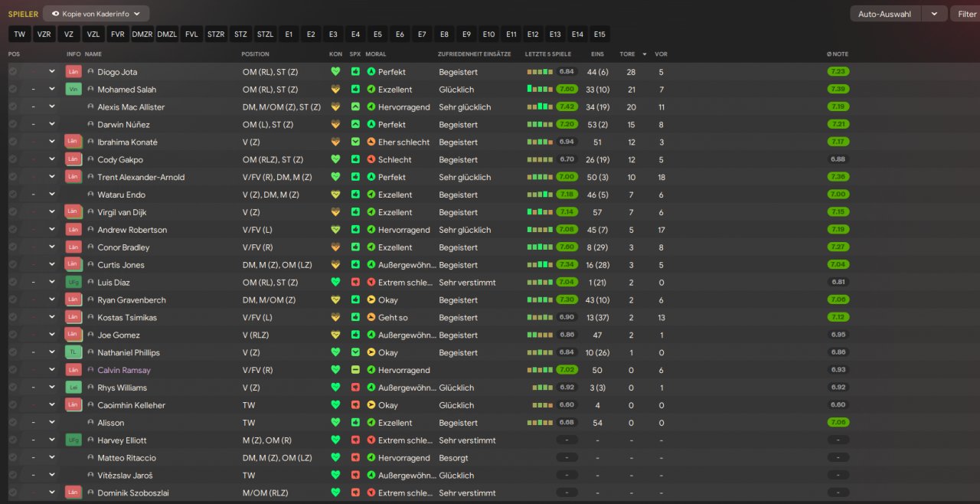This screenshot has width=980, height=504.
Task: Select the STZ position filter
Action: [240, 34]
